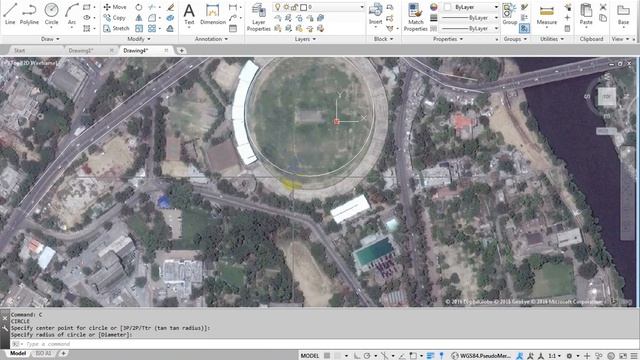Click the Rectangle tool in Draw panel
Screen dimensions: 640x360
(x=87, y=7)
